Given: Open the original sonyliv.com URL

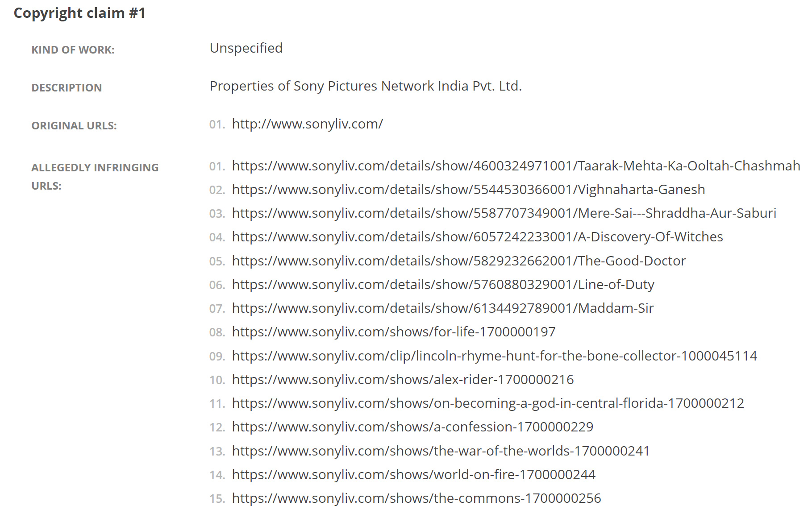Looking at the screenshot, I should [307, 124].
